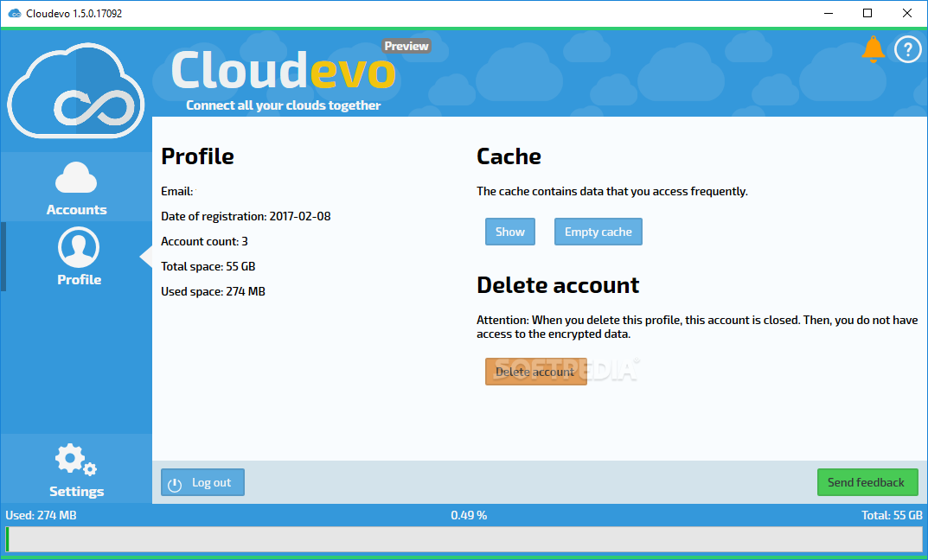This screenshot has height=560, width=928.
Task: Click the orange Delete account button
Action: (x=535, y=372)
